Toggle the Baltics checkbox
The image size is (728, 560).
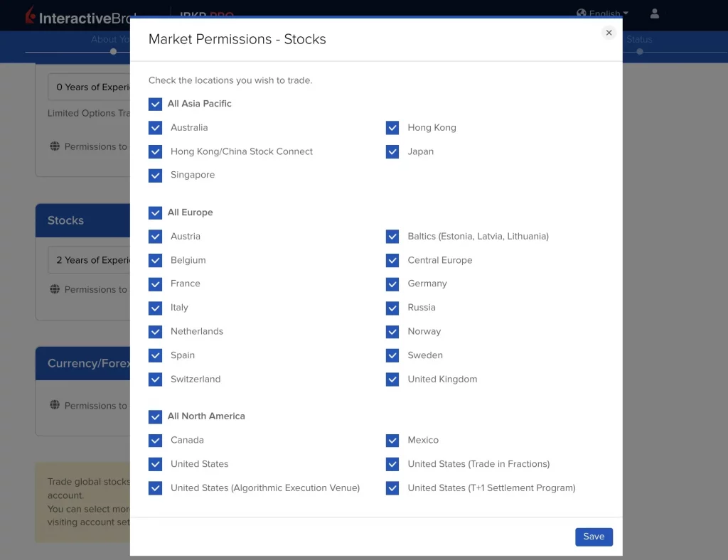point(392,237)
